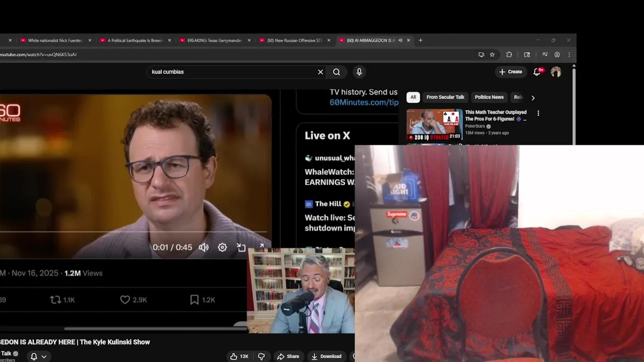The image size is (644, 362).
Task: Open the Chrome three-dot menu
Action: [569, 54]
